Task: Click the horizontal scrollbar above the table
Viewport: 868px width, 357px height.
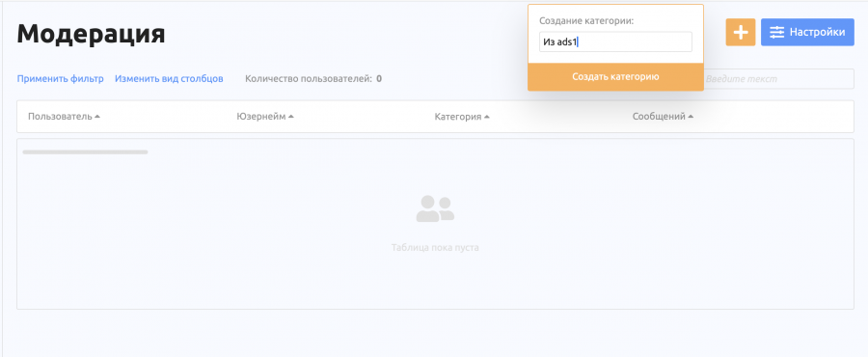Action: click(85, 151)
